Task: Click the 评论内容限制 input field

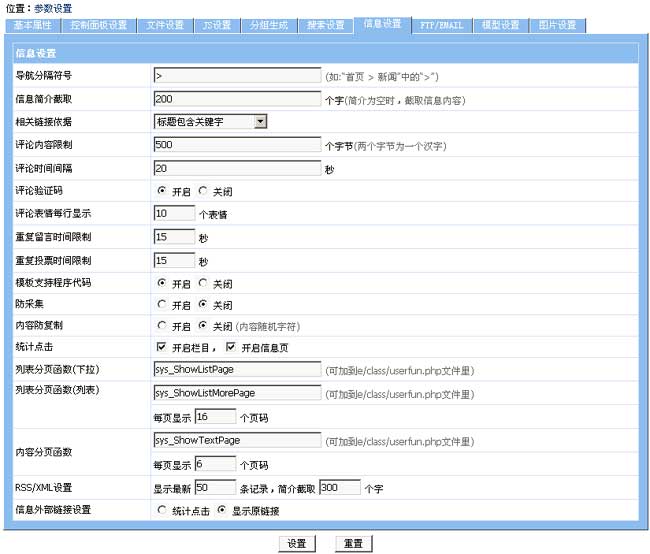Action: coord(238,144)
